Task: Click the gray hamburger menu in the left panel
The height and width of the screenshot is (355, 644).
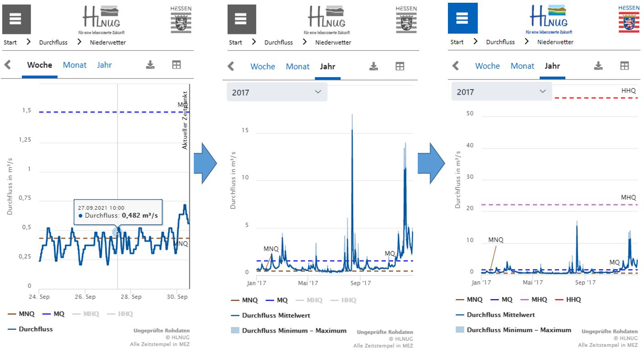Action: [x=17, y=19]
